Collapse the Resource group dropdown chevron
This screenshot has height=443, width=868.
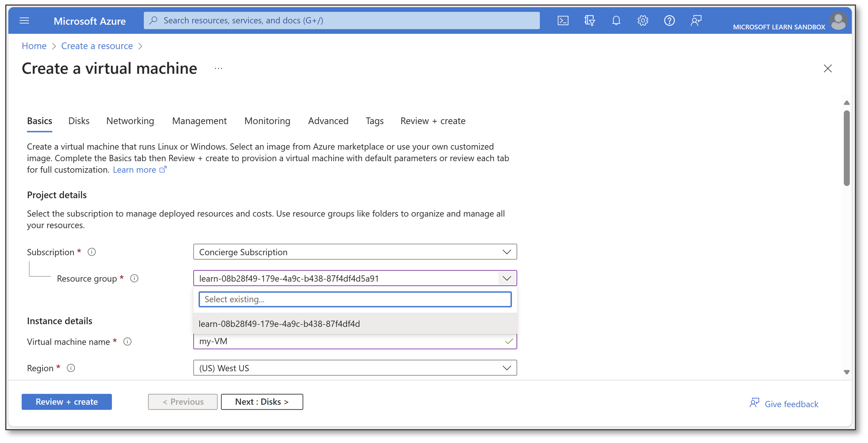(507, 278)
